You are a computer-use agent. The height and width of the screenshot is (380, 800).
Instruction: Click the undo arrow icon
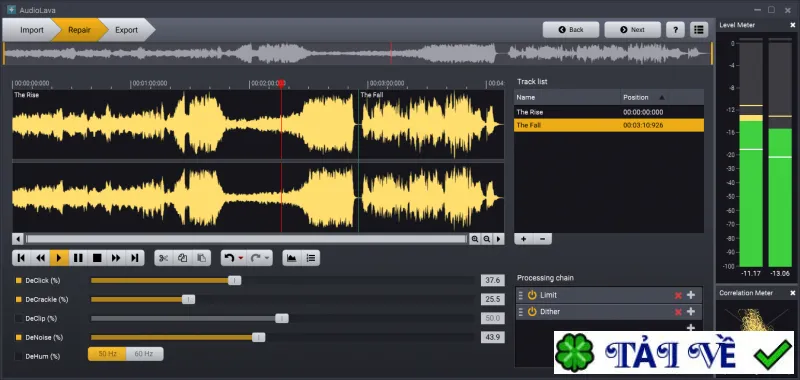pos(229,258)
